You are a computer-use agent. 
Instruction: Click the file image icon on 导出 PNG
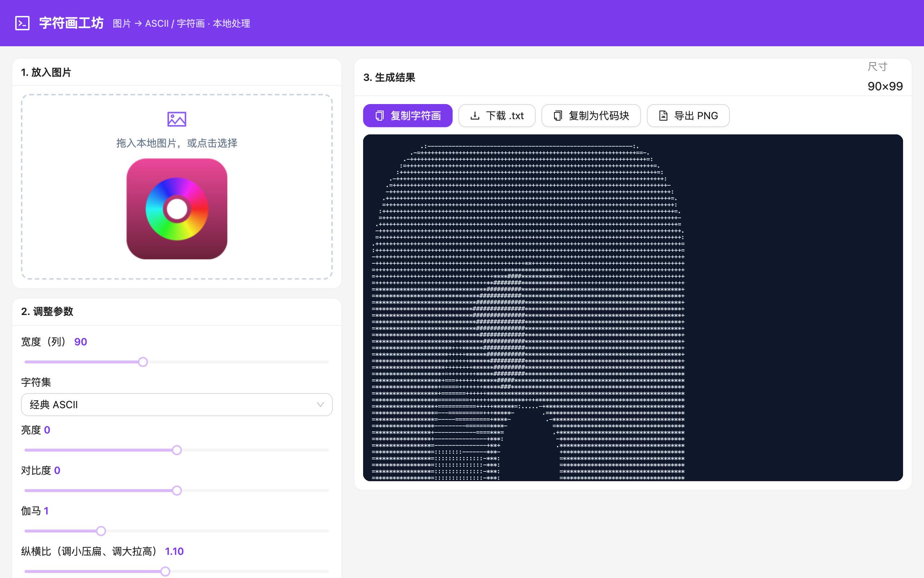(663, 116)
